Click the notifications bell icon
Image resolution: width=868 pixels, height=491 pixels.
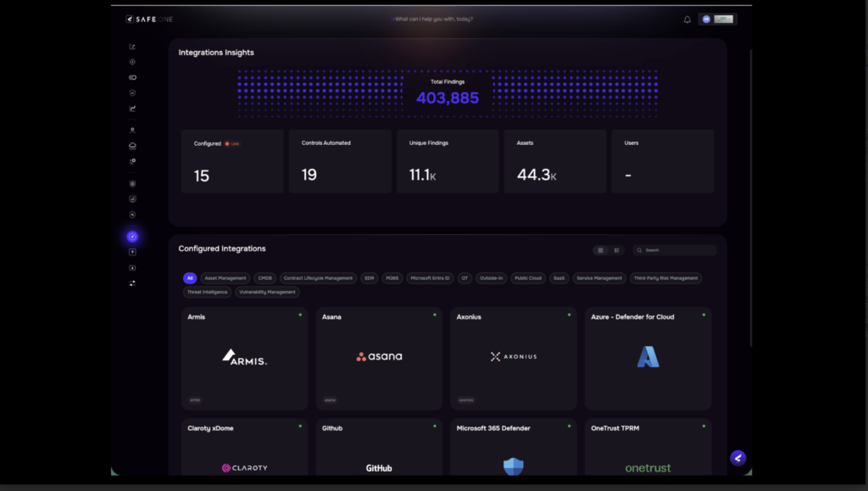(x=687, y=20)
